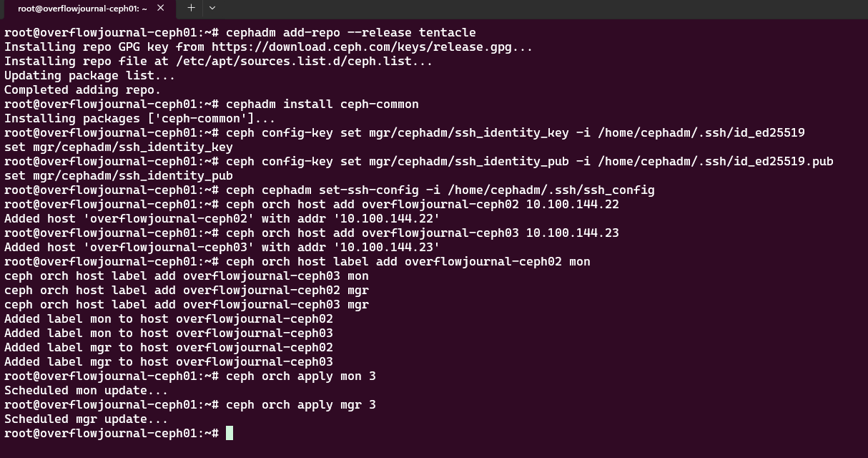The width and height of the screenshot is (868, 458).
Task: Click the 'Scheduled mgr update...' output line
Action: [x=86, y=419]
